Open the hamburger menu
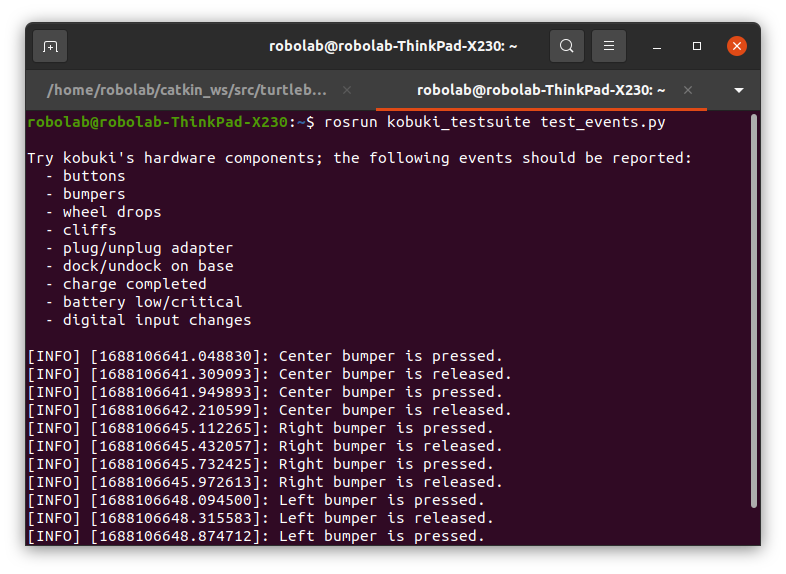 tap(609, 46)
